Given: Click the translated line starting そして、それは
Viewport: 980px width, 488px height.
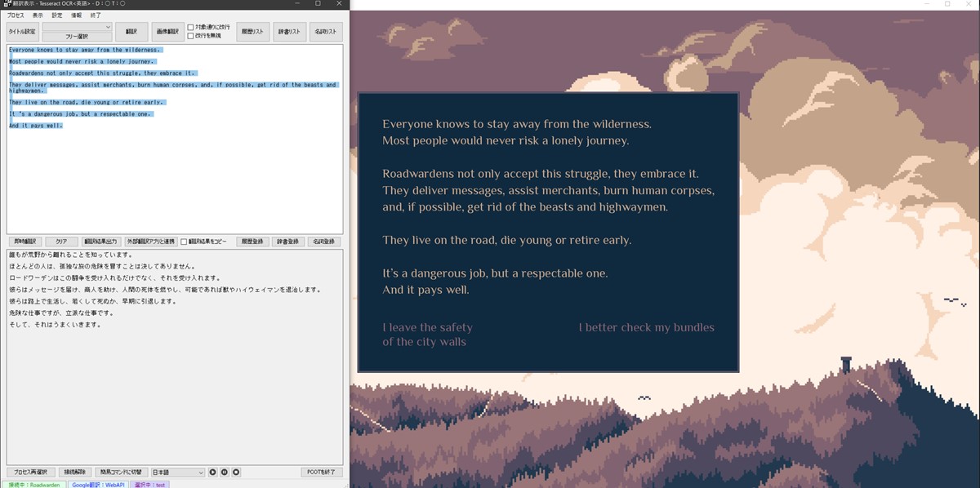Looking at the screenshot, I should (55, 324).
